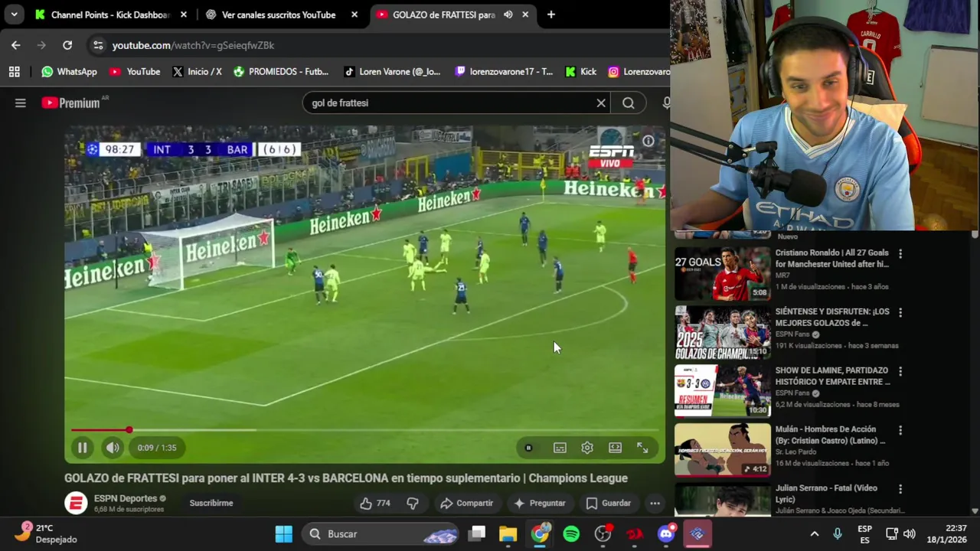Viewport: 980px width, 551px height.
Task: Go back in browser history
Action: [16, 45]
